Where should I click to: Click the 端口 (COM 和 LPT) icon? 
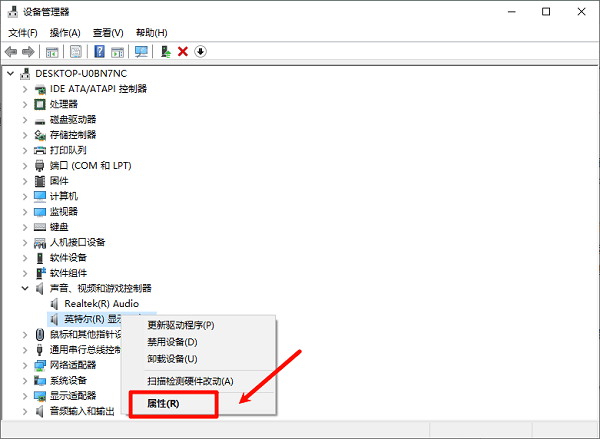click(40, 165)
